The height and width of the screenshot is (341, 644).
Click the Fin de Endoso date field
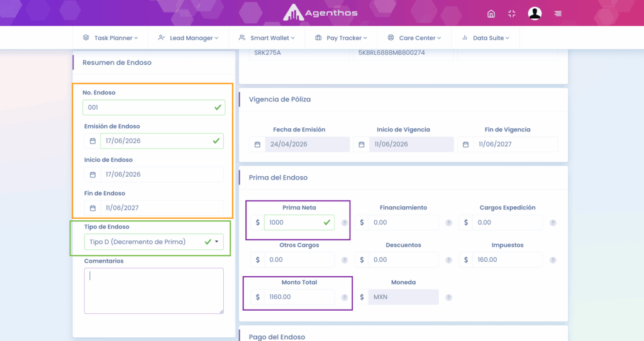[162, 208]
